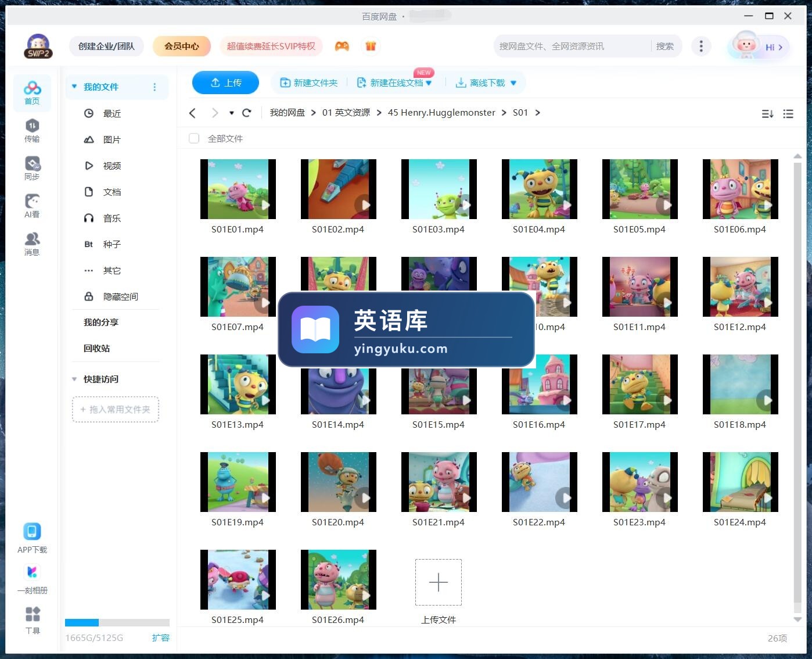Screen dimensions: 812x659
Task: Click the plus tile to upload file
Action: click(439, 582)
